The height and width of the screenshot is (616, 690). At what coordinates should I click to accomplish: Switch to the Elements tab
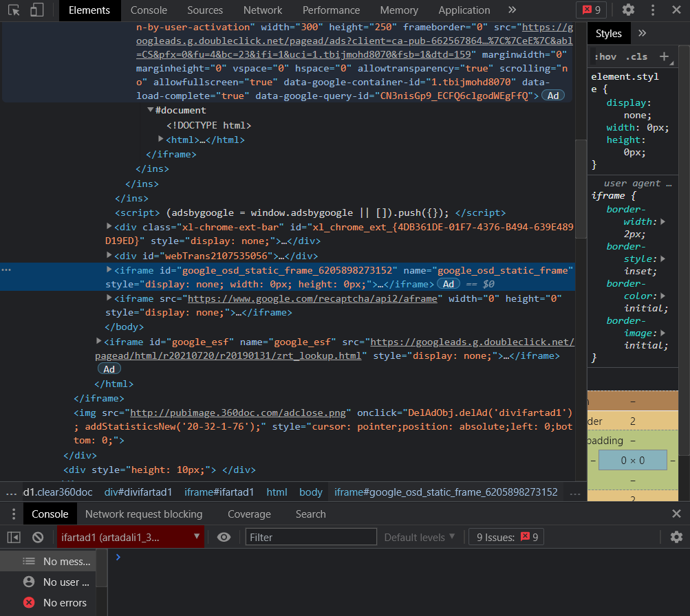(89, 10)
